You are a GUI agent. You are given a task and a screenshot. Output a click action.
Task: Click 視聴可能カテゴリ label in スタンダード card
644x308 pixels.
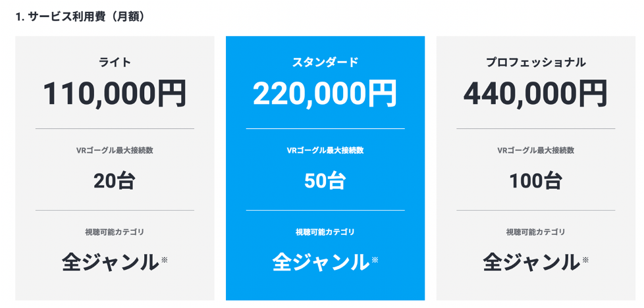click(x=325, y=232)
